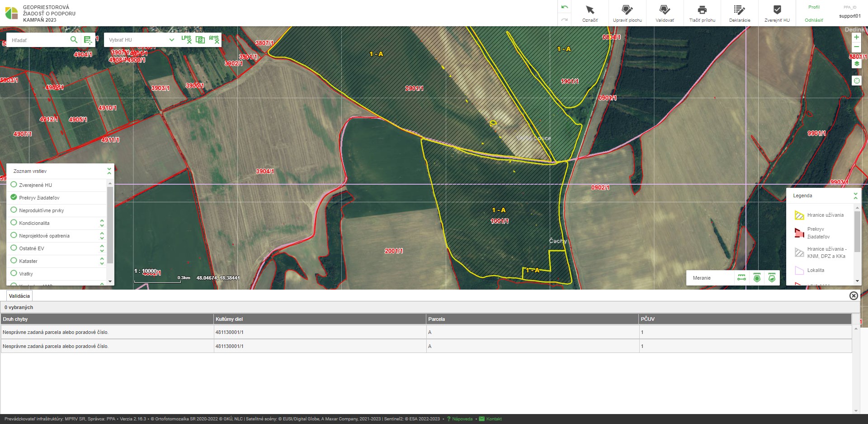Enable the Kataster layer
Screen dimensions: 868x424
14,261
